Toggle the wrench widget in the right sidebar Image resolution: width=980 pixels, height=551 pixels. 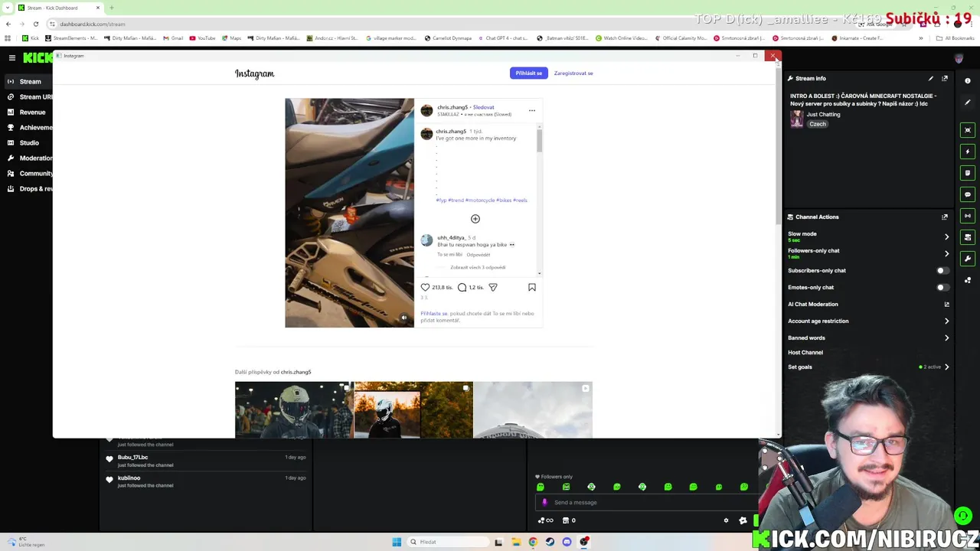click(x=968, y=259)
